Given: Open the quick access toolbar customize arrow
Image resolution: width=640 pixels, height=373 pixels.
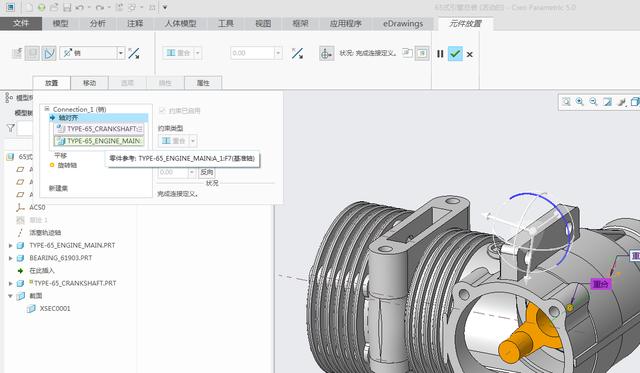Looking at the screenshot, I should 165,7.
